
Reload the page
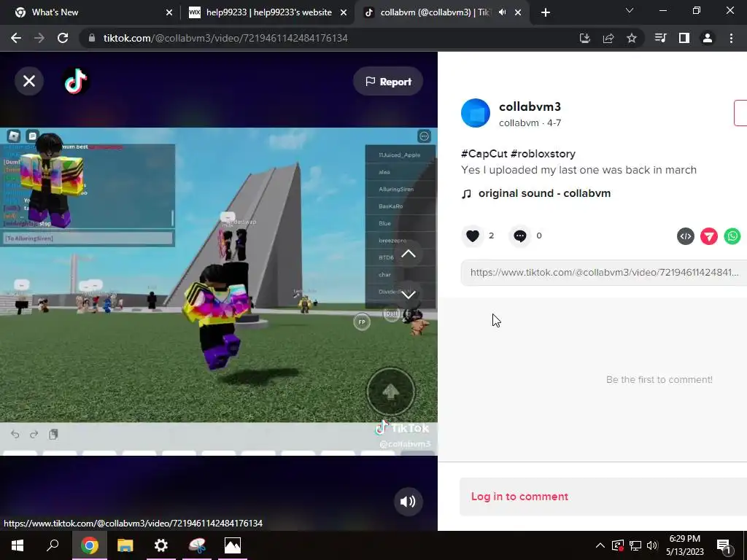point(63,38)
